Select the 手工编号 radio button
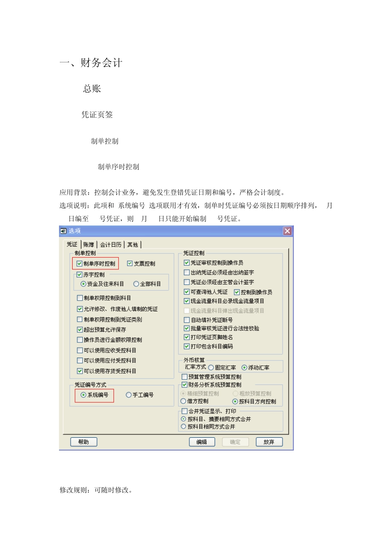Screen dimensions: 392x555 (129, 395)
